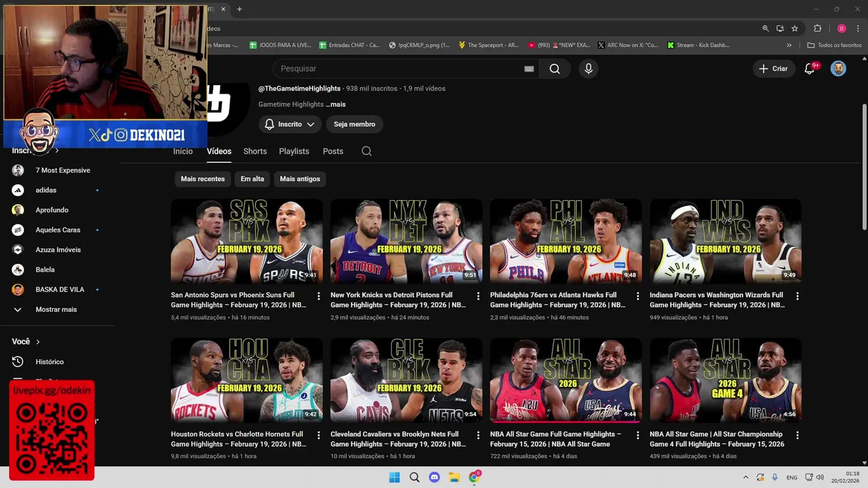868x488 pixels.
Task: Open options for All Star Championship Game 4
Action: pyautogui.click(x=797, y=435)
